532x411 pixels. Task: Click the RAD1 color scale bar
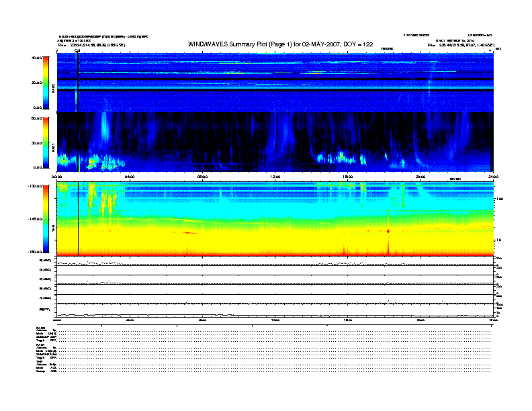point(46,142)
